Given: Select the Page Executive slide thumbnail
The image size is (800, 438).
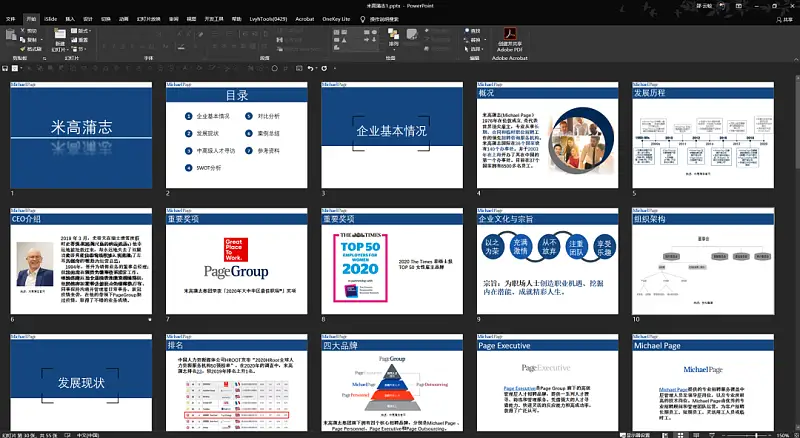Looking at the screenshot, I should pos(547,383).
